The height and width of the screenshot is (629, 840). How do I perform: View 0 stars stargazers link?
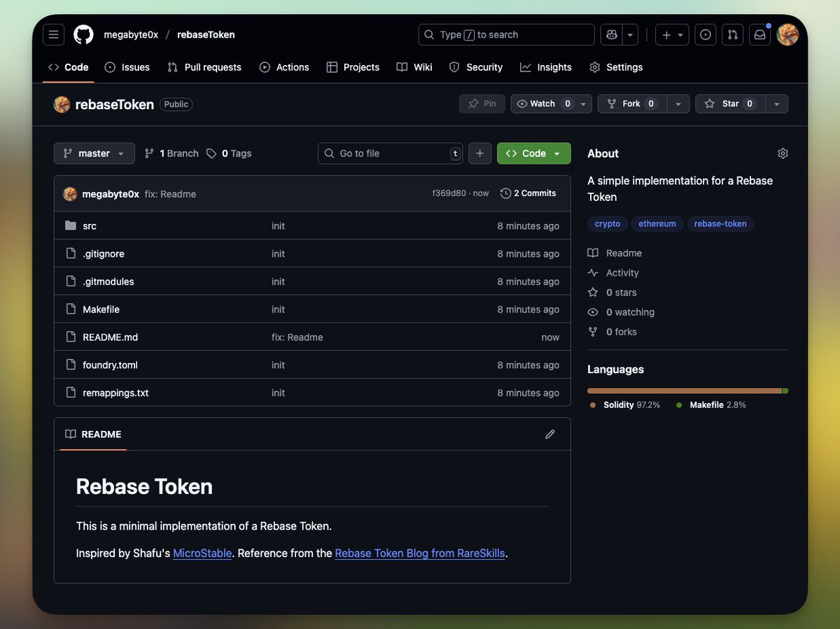(x=613, y=292)
